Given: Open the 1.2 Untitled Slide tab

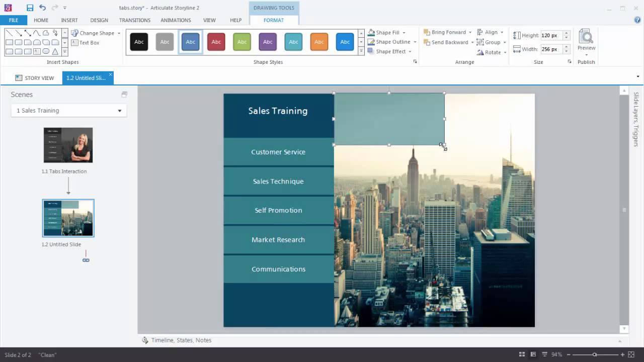Looking at the screenshot, I should [x=86, y=78].
